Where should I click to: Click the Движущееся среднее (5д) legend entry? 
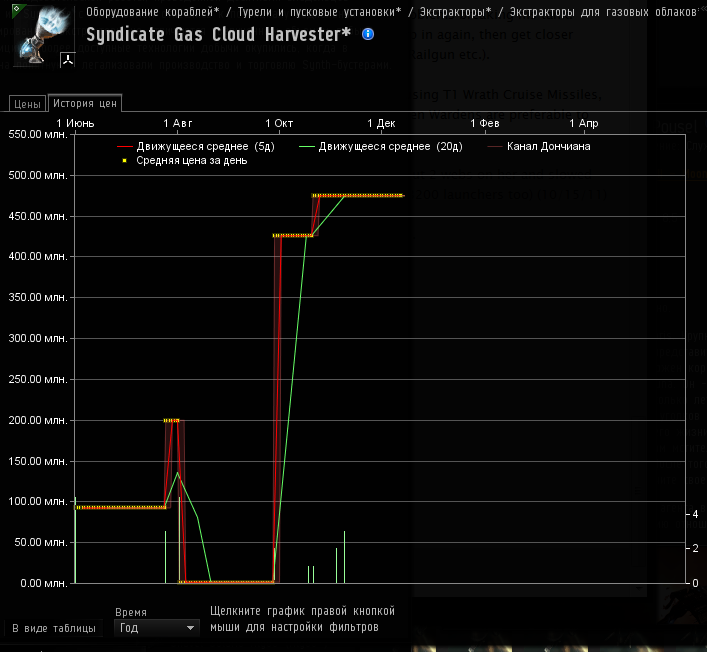[196, 146]
